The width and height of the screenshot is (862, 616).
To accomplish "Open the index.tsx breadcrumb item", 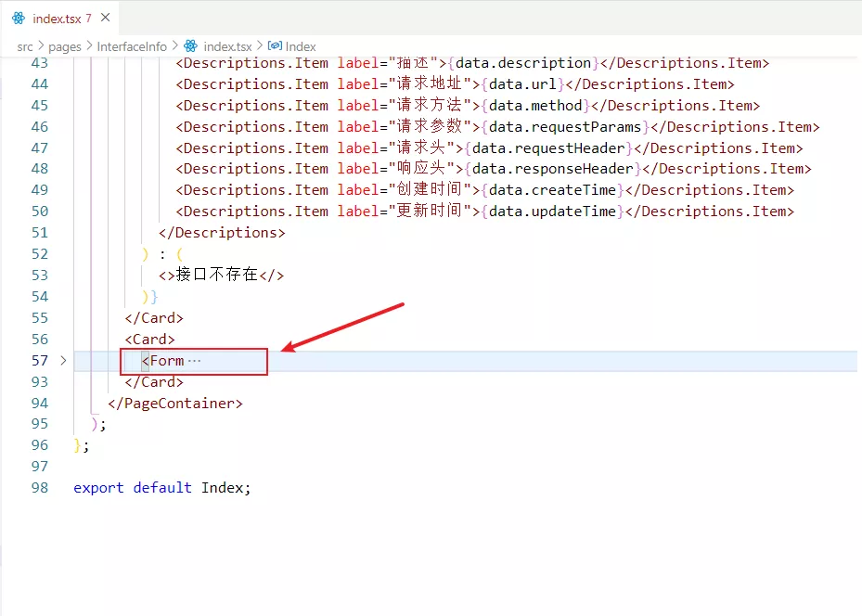I will pos(227,46).
